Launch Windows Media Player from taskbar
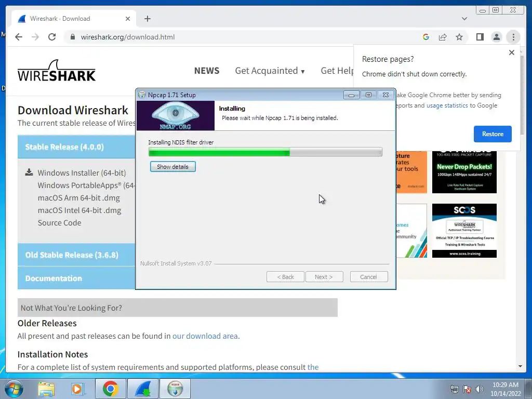532x399 pixels. (77, 389)
